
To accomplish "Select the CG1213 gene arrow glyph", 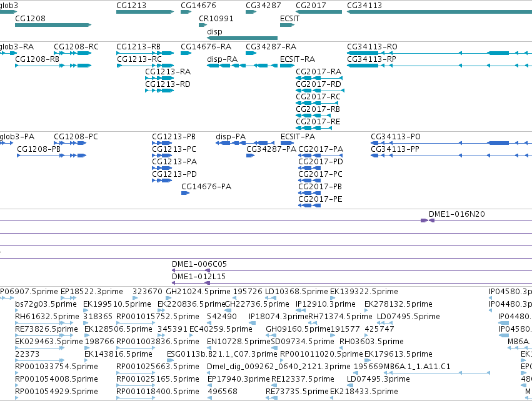I will (x=145, y=12).
